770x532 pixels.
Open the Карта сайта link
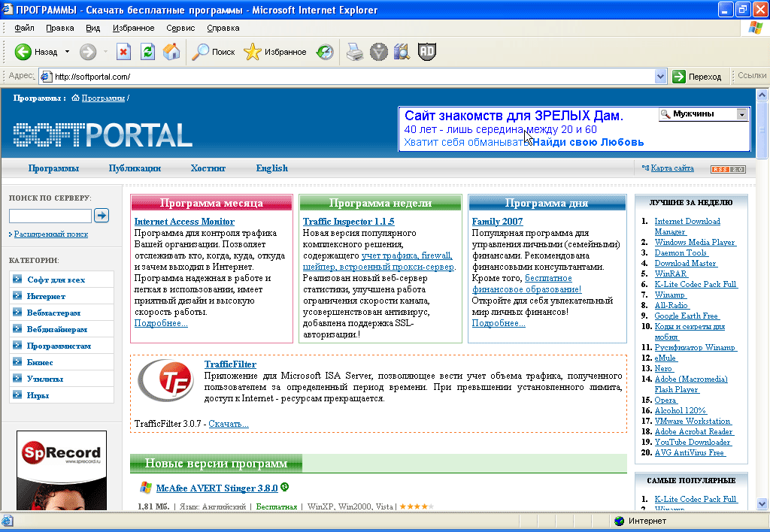[672, 168]
